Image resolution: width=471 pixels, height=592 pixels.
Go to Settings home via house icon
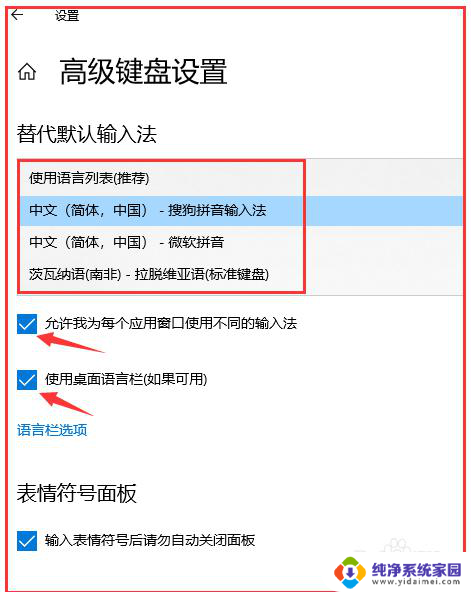(x=27, y=71)
